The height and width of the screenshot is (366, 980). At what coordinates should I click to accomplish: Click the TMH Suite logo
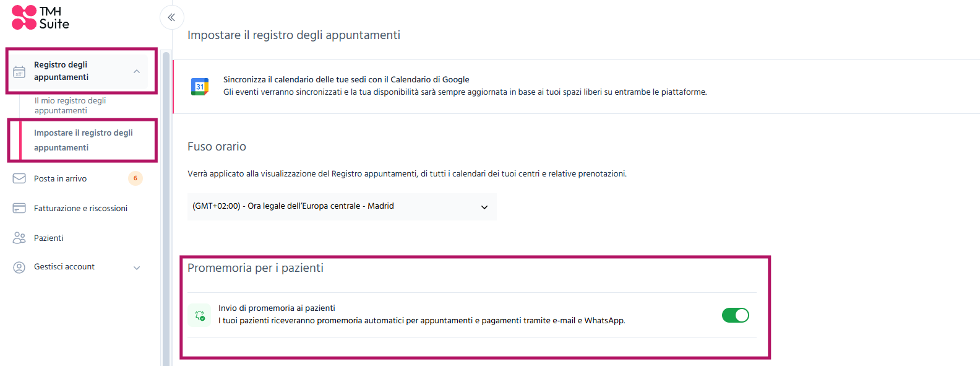40,17
